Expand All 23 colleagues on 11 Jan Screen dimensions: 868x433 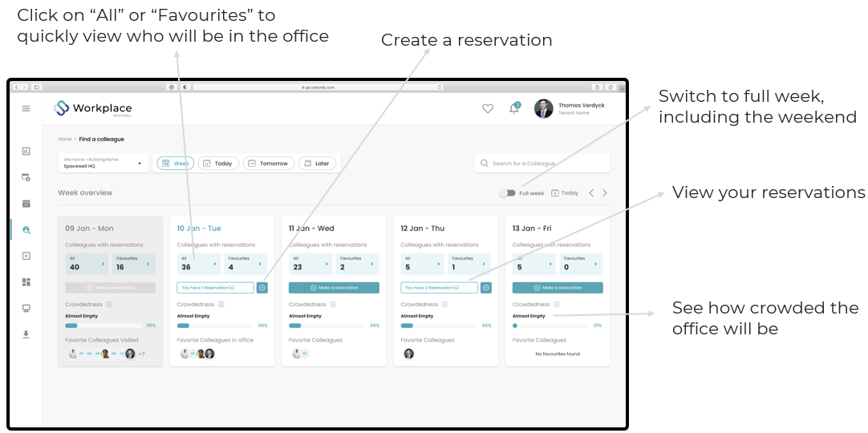[310, 265]
